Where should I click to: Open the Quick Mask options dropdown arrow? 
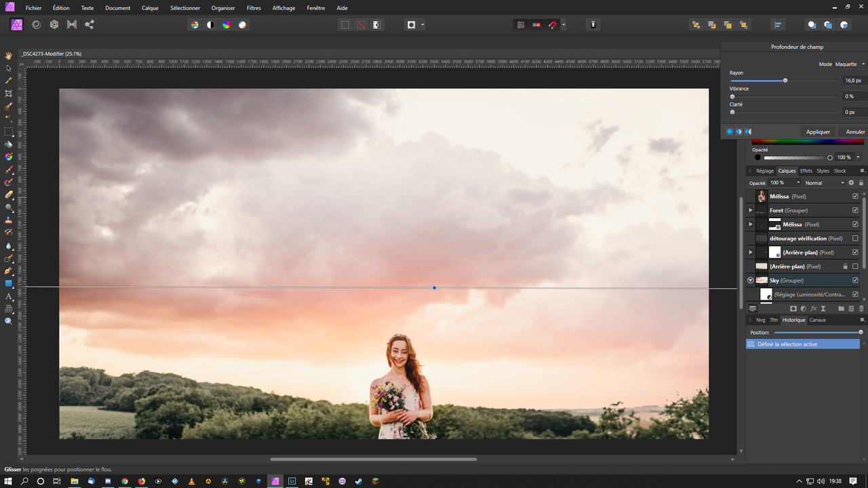422,24
